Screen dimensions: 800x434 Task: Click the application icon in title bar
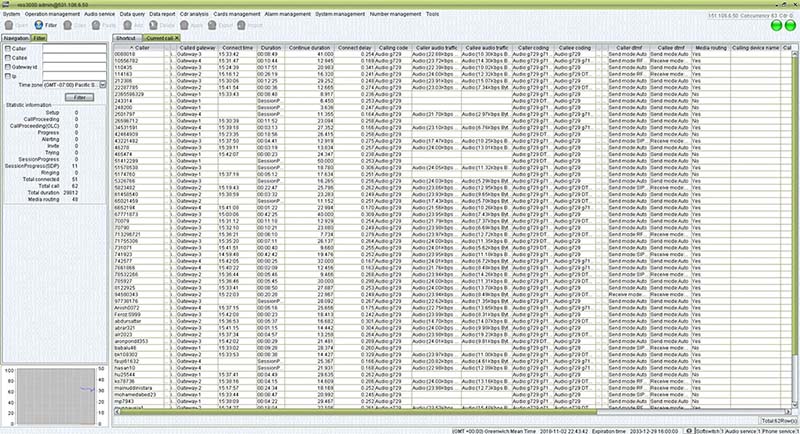[6, 4]
